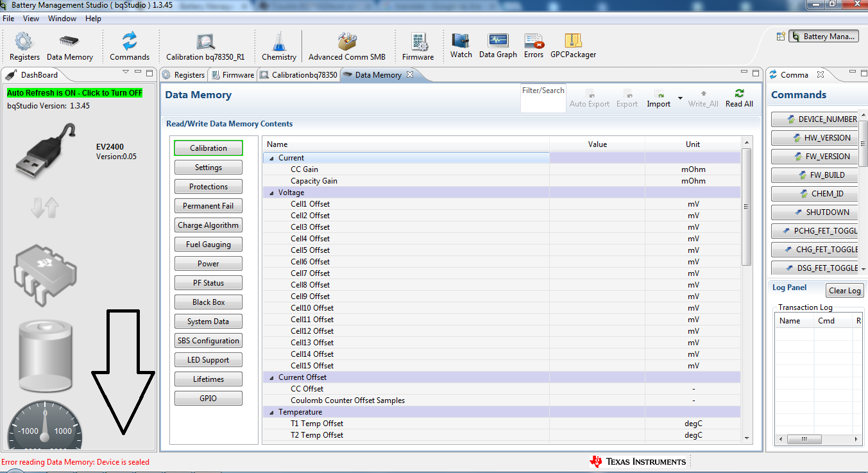Select the GPIO category button
The image size is (868, 473).
coord(208,399)
